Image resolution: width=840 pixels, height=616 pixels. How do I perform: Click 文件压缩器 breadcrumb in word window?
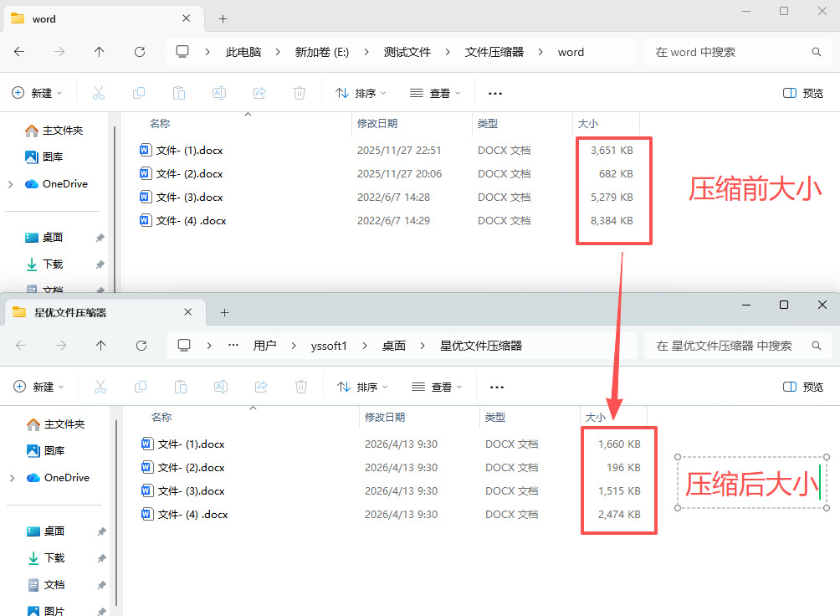[494, 52]
